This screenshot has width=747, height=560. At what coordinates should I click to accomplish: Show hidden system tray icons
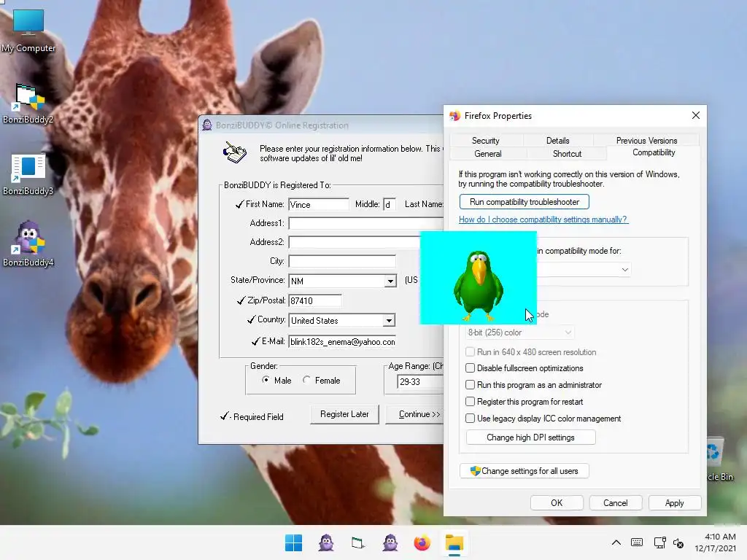[616, 542]
